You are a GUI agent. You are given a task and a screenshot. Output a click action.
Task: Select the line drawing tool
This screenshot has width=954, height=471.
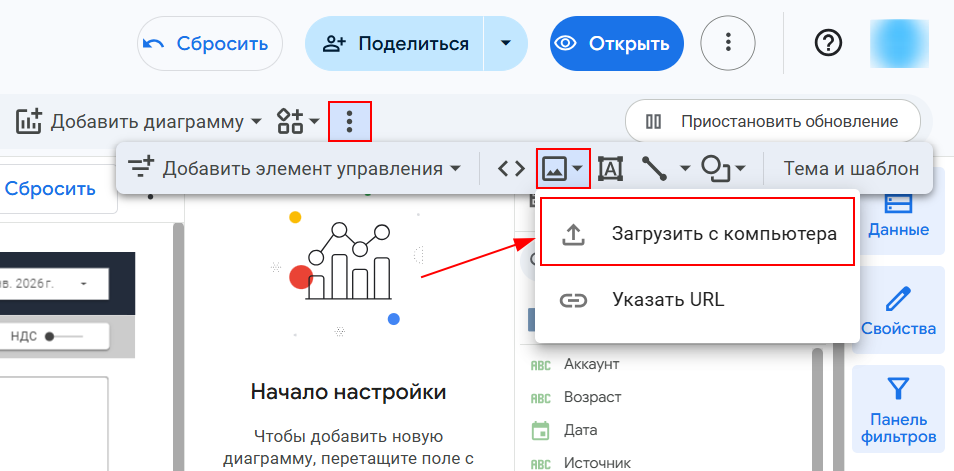[x=655, y=169]
